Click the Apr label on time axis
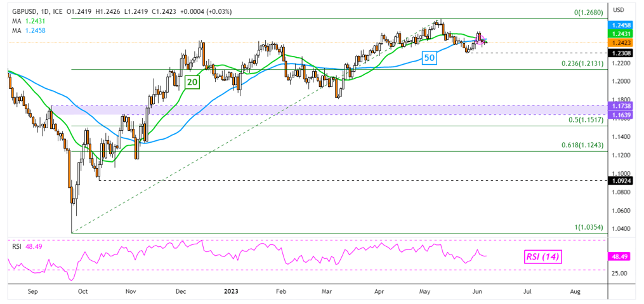The image size is (644, 304). pos(378,291)
